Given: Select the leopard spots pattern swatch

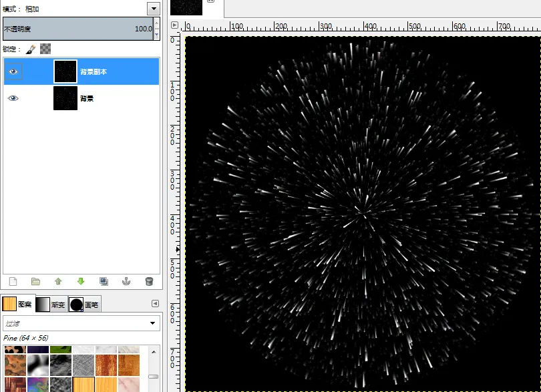Looking at the screenshot, I should 15,349.
